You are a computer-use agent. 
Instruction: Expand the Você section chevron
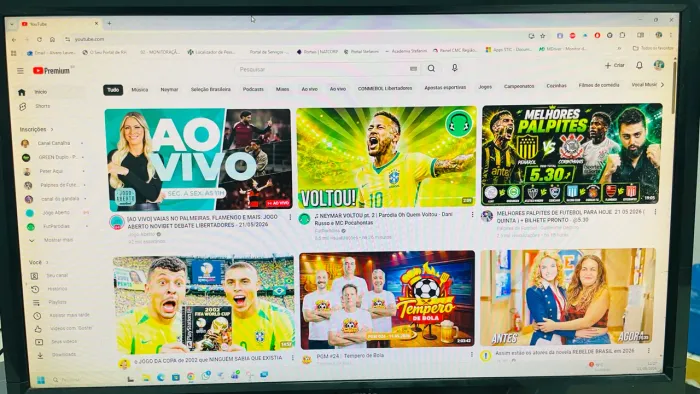click(x=47, y=262)
